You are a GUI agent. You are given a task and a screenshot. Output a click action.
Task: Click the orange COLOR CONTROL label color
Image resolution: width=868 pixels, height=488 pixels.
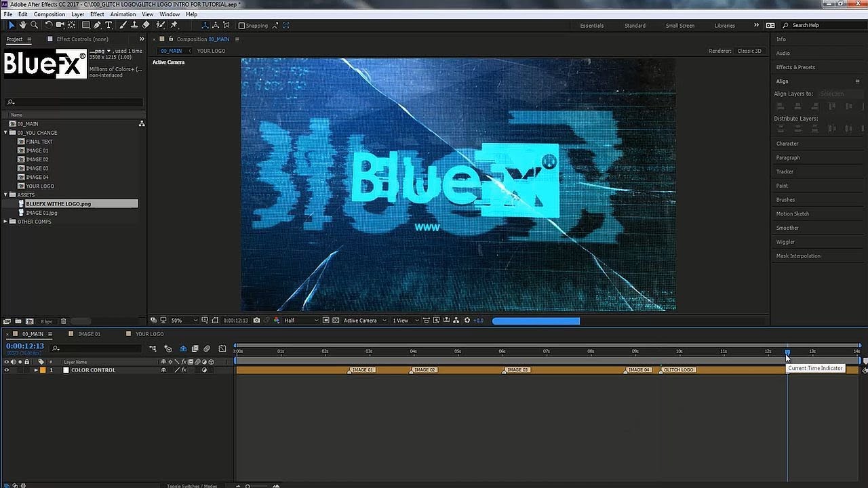[43, 370]
